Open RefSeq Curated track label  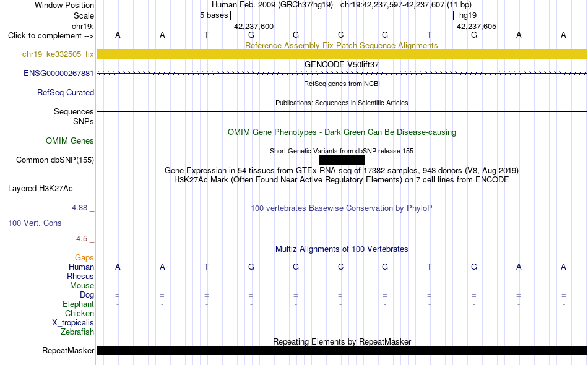66,92
